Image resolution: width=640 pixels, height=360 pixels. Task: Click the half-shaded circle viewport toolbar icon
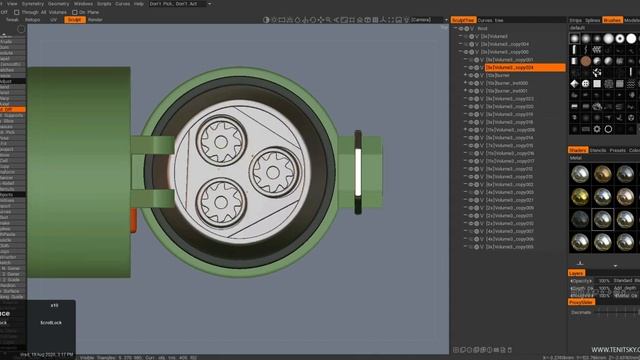(266, 20)
